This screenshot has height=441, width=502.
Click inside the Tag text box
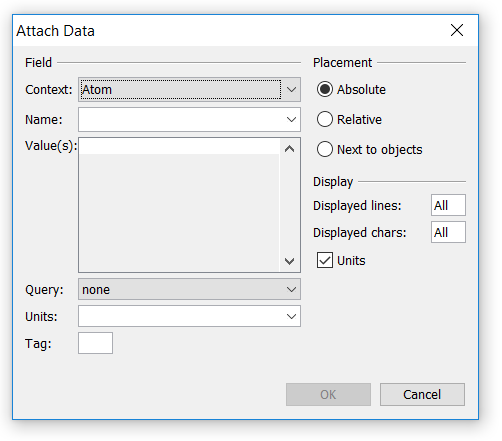click(95, 343)
